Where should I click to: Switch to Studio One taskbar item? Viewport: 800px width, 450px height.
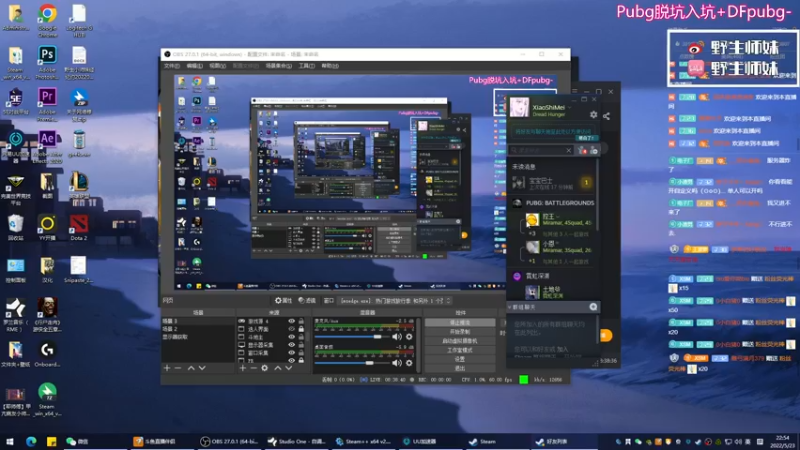(x=296, y=441)
